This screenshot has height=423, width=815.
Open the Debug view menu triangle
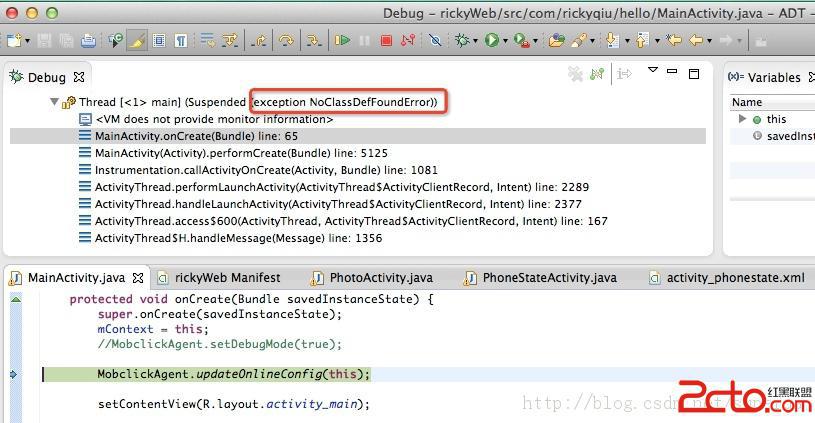653,70
